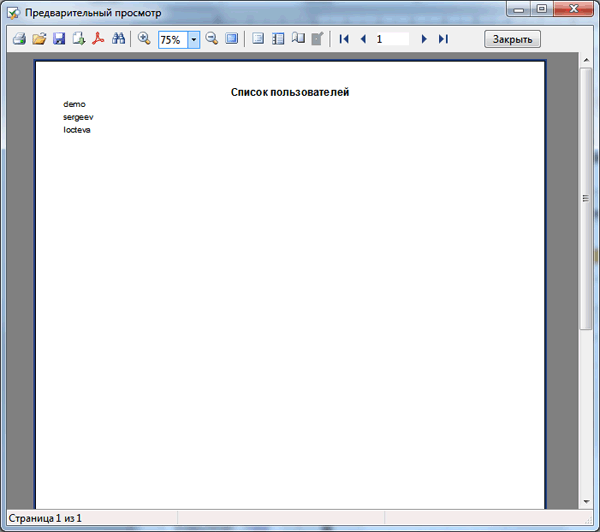
Task: Save the report with floppy icon
Action: 59,39
